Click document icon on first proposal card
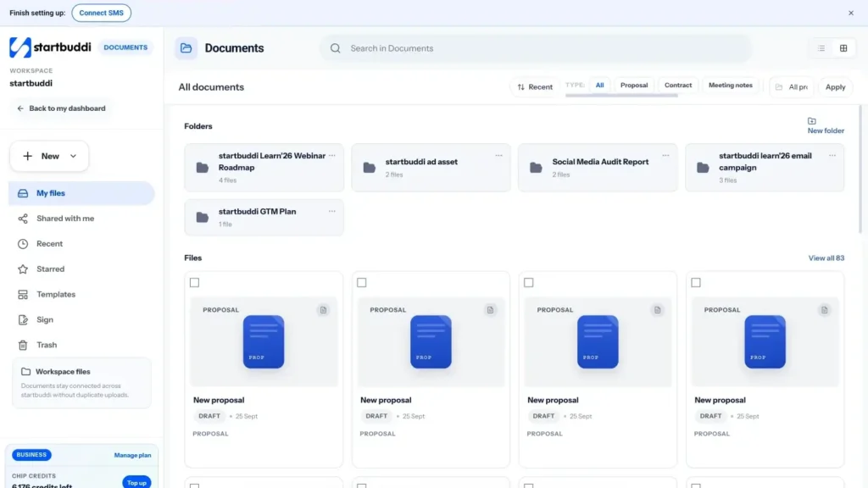Viewport: 868px width, 488px height. [x=323, y=310]
